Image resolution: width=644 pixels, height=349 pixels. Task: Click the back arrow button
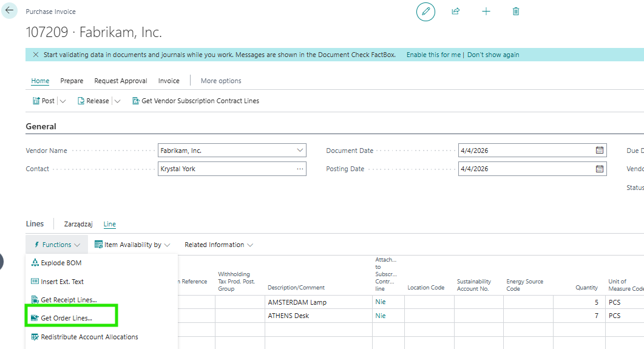pos(9,10)
